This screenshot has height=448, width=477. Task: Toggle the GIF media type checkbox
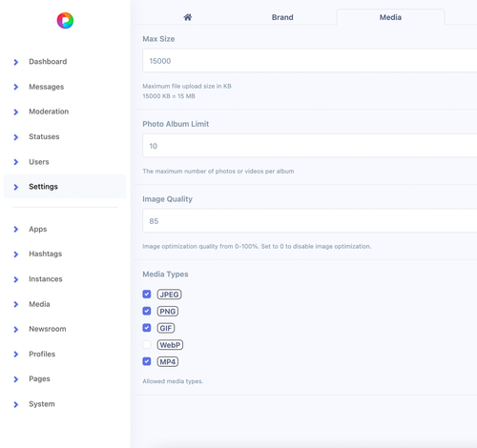tap(147, 328)
